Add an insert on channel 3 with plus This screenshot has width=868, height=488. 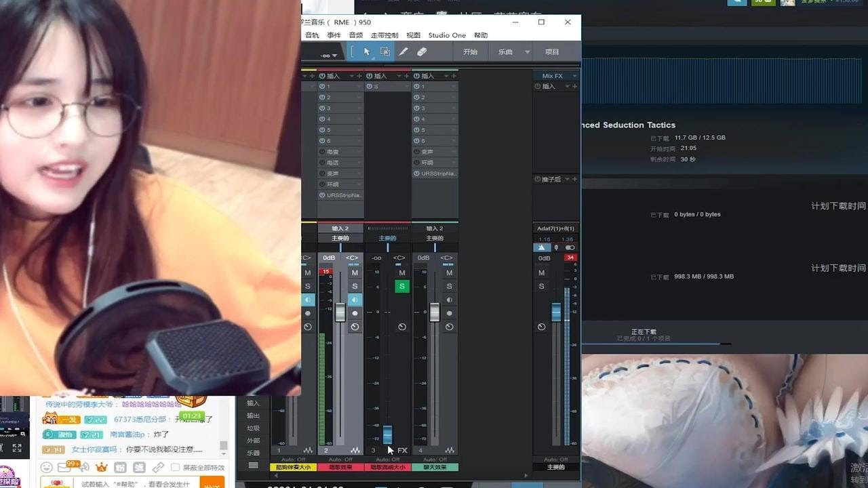coord(407,76)
